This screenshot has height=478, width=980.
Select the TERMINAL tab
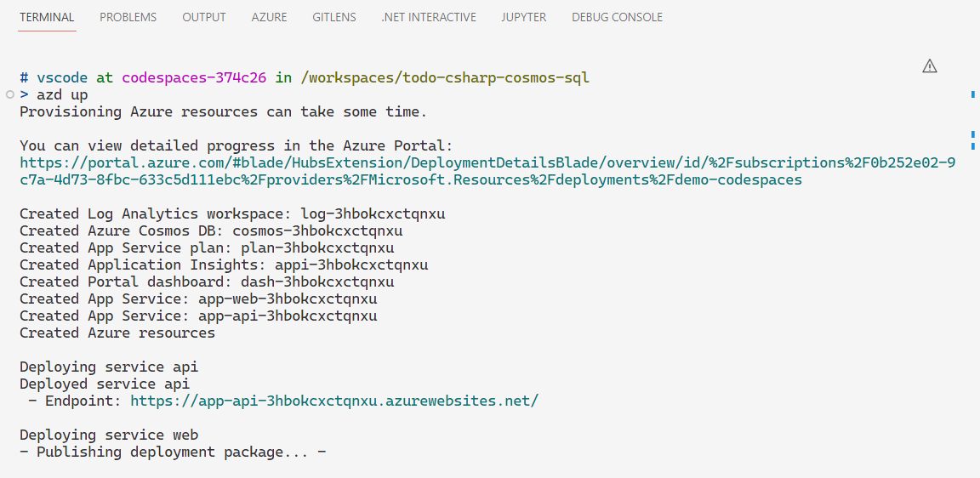click(47, 18)
